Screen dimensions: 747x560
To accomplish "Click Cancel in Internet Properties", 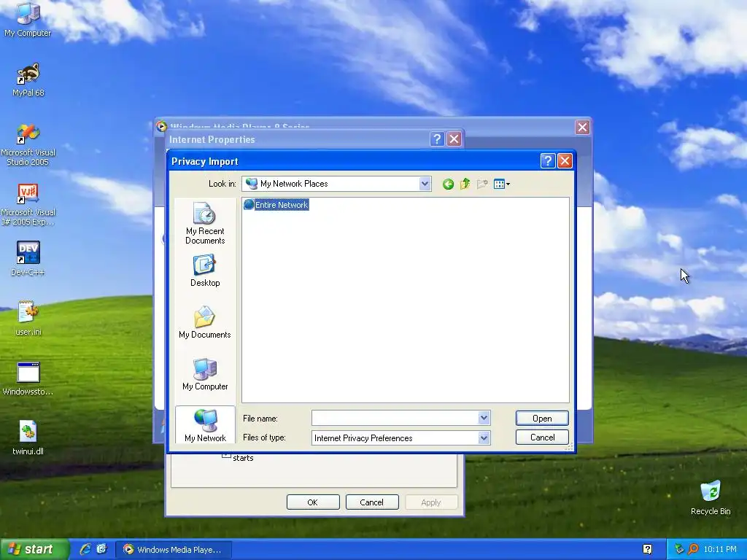I will coord(371,502).
